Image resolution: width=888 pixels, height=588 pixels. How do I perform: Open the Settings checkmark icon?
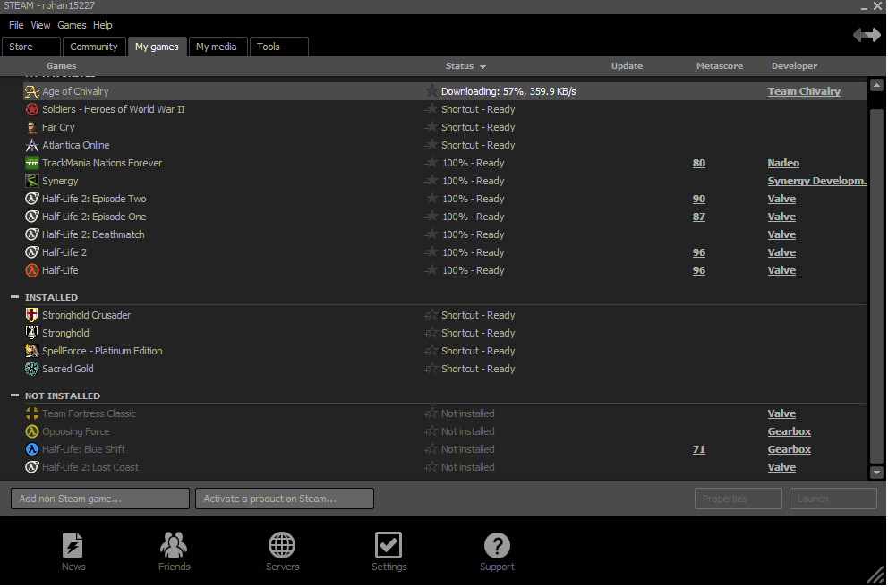point(388,546)
